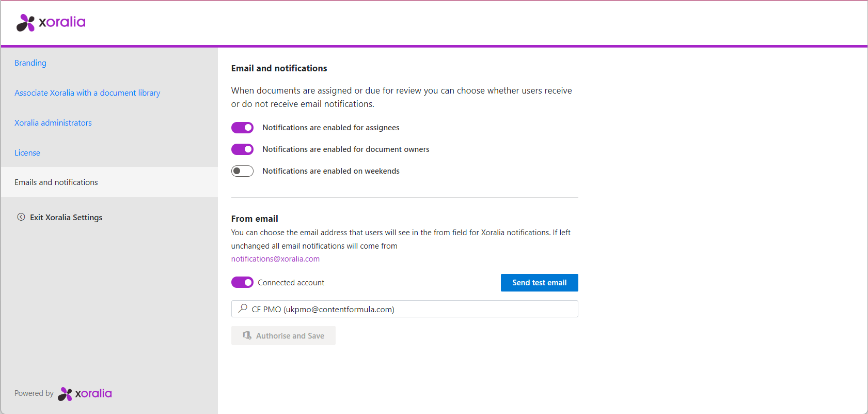
Task: Click the 'Powered by' text
Action: tap(34, 393)
